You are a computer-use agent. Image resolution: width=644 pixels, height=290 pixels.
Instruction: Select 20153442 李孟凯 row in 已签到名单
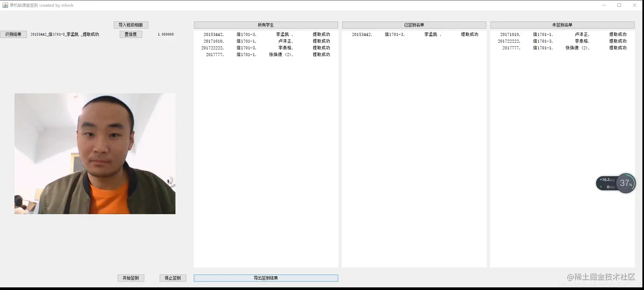click(414, 35)
